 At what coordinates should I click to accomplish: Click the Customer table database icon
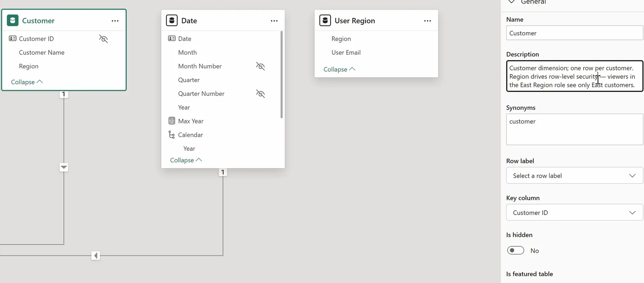13,21
